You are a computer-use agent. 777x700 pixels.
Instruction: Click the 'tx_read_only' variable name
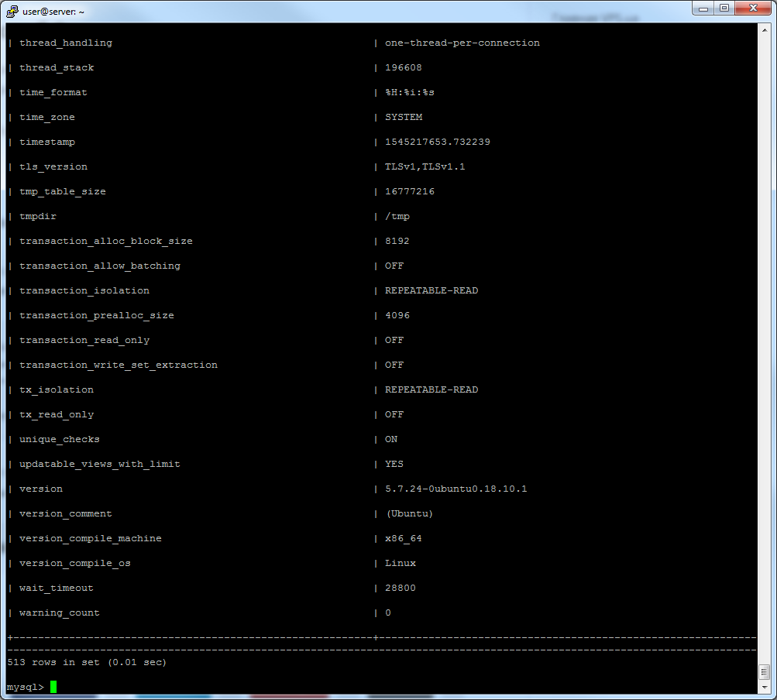pyautogui.click(x=57, y=414)
